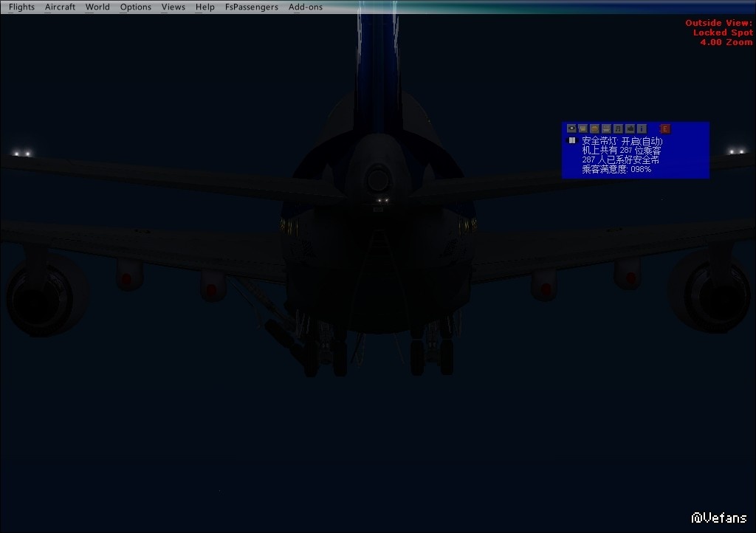
Task: Open the bar chart statistics icon
Action: [x=630, y=128]
